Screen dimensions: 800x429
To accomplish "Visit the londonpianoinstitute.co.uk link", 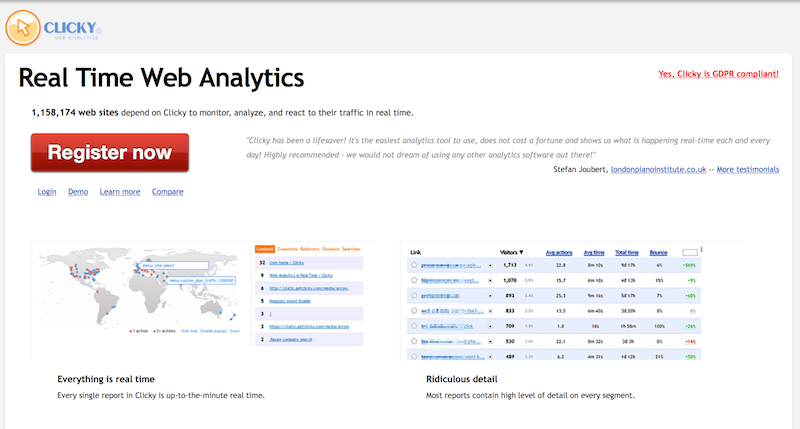I will (658, 169).
